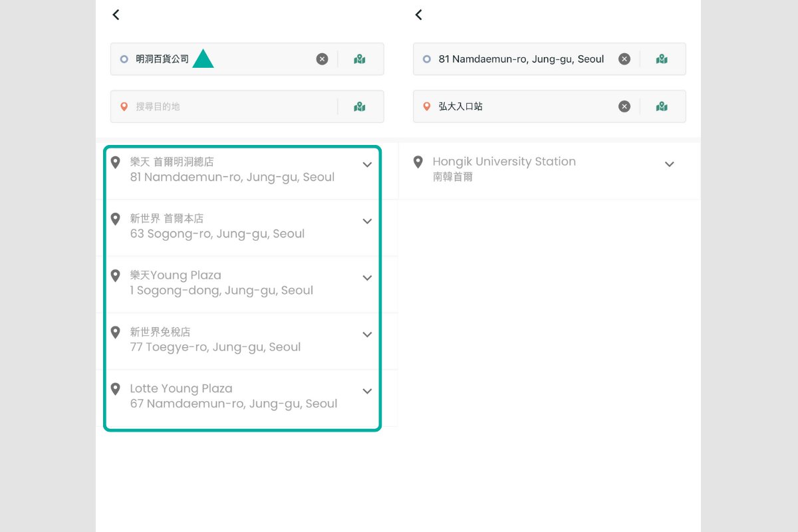Expand the Hongik University Station result

click(x=670, y=164)
